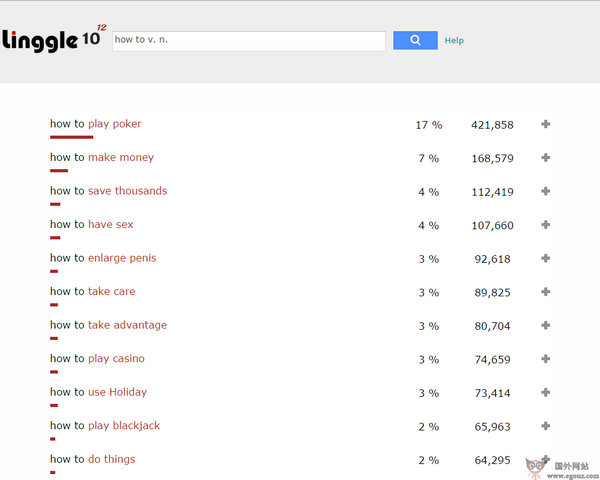Click the blue search magnifier button

pyautogui.click(x=415, y=41)
